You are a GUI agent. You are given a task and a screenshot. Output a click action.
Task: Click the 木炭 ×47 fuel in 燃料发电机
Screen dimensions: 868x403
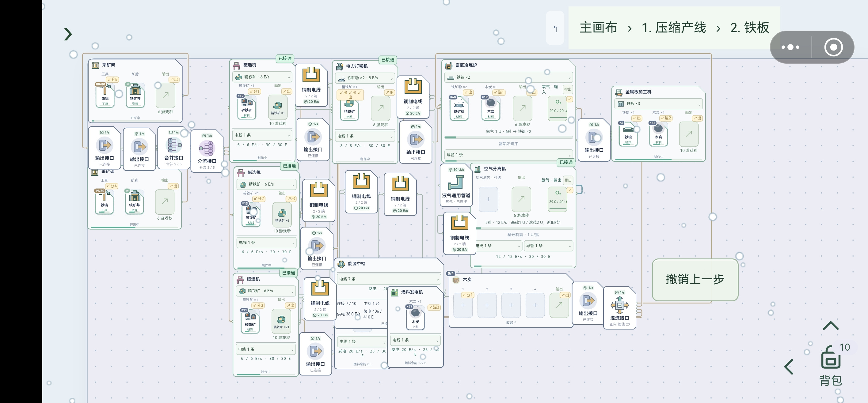coord(415,318)
